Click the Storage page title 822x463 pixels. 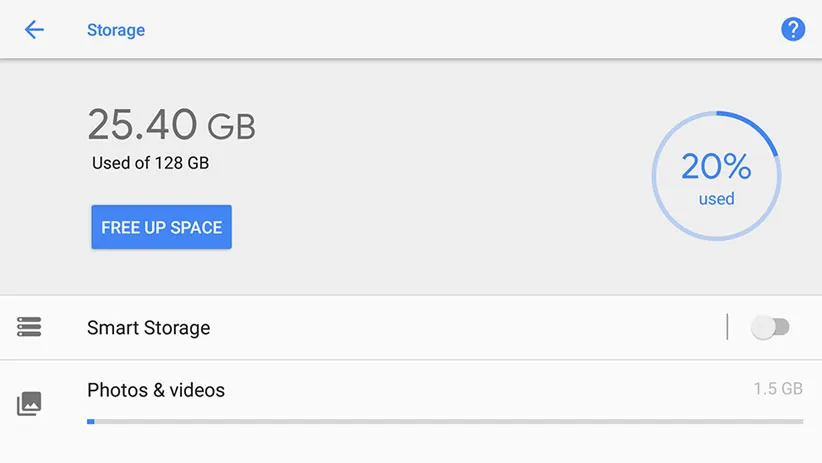click(115, 30)
